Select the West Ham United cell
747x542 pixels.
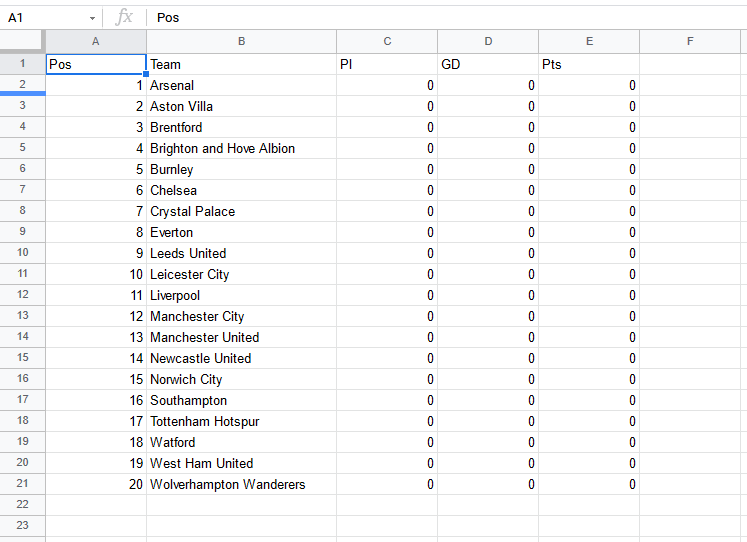point(242,463)
